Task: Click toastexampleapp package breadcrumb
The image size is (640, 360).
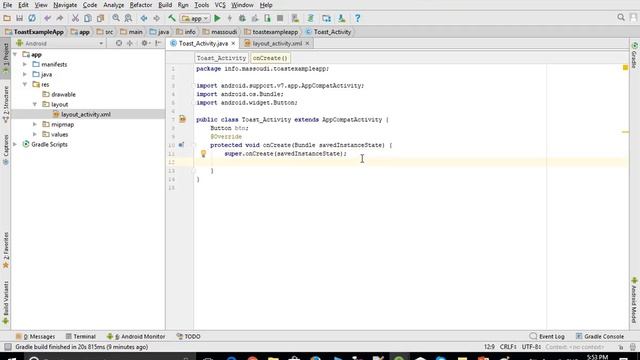Action: coord(271,32)
